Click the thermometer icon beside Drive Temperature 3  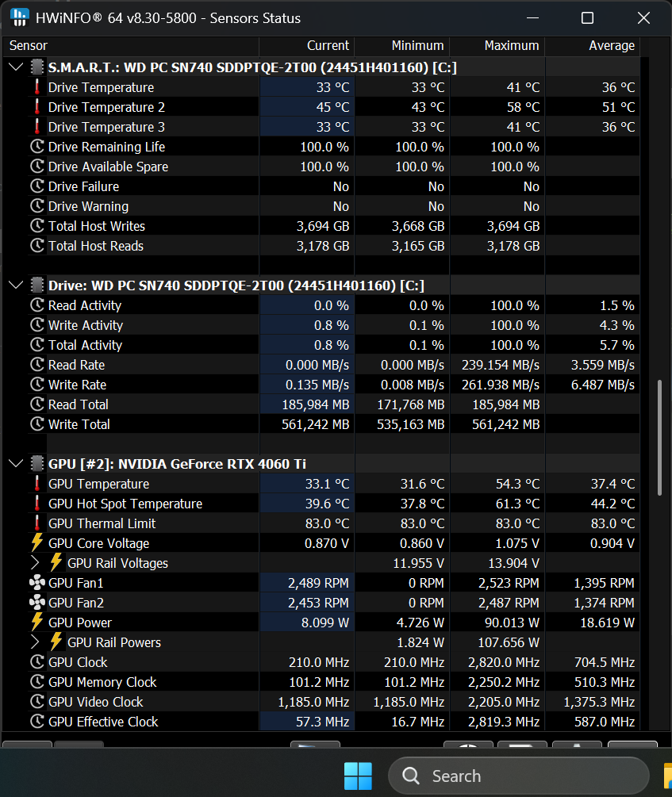tap(36, 127)
